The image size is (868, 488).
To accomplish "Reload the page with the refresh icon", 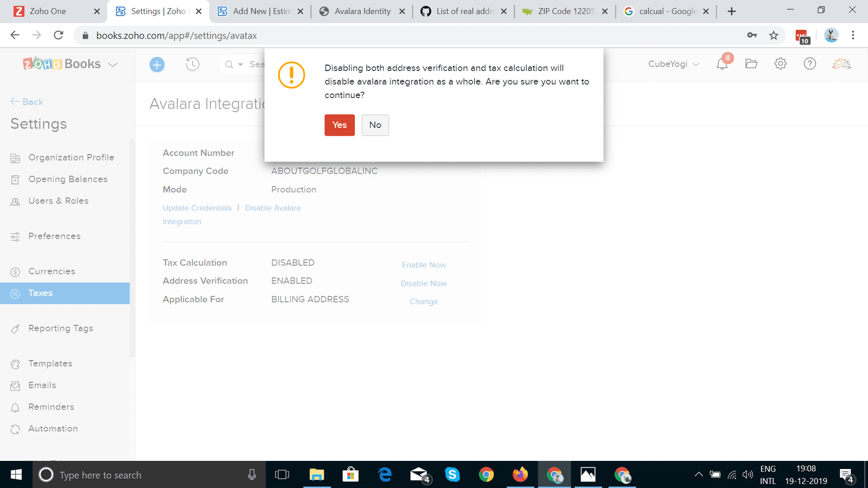I will [59, 35].
